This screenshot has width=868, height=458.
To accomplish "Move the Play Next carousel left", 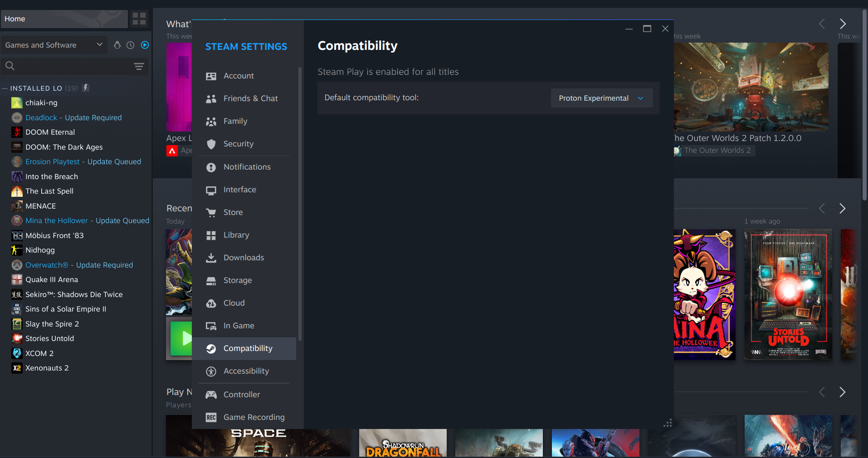I will [822, 392].
